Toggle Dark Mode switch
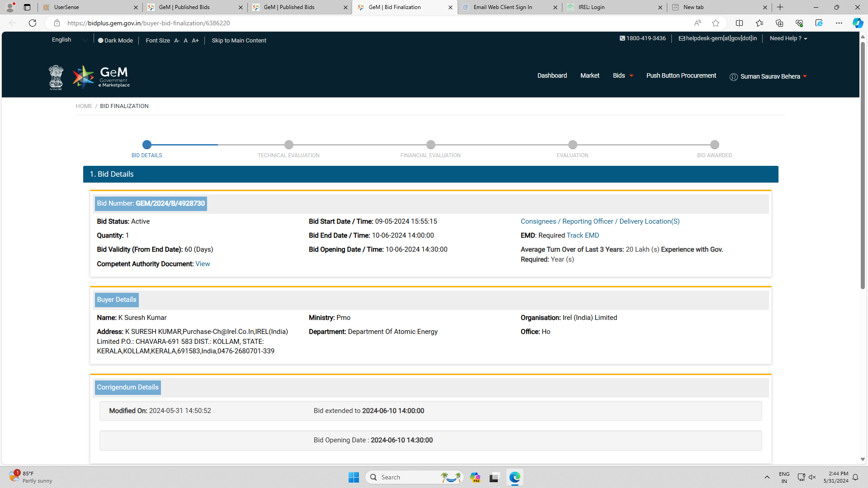Image resolution: width=868 pixels, height=488 pixels. 101,40
